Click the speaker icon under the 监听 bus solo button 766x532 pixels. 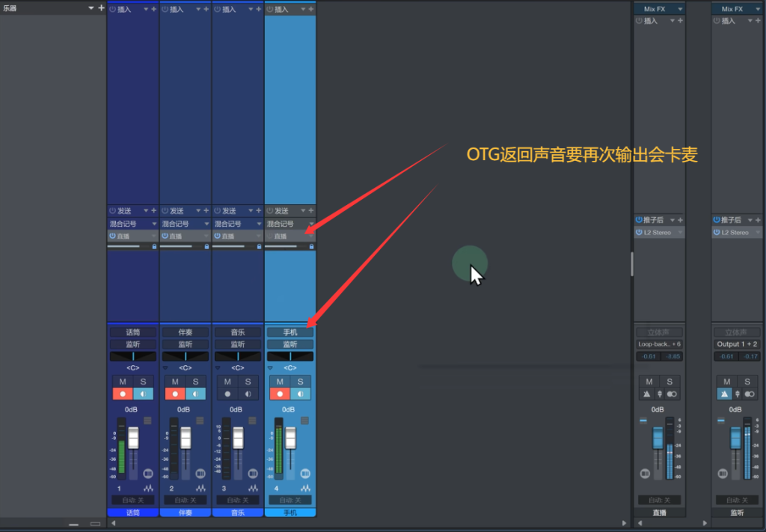[x=751, y=393]
